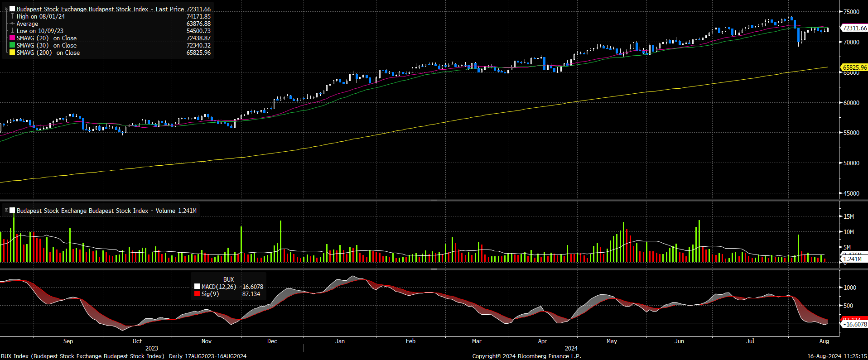Click the Average marker icon in legend
Screen dimensions: 868x360
pos(12,24)
